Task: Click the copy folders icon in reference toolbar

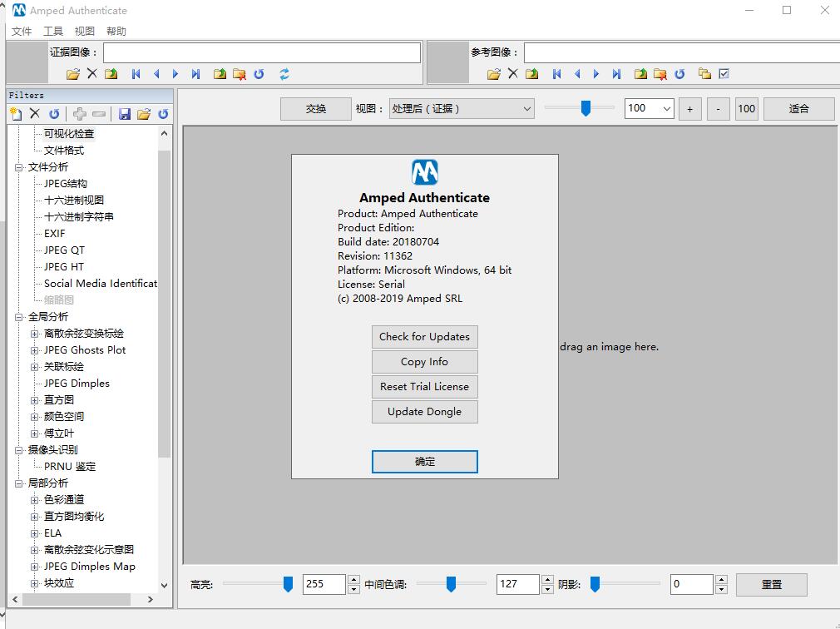Action: [x=704, y=74]
